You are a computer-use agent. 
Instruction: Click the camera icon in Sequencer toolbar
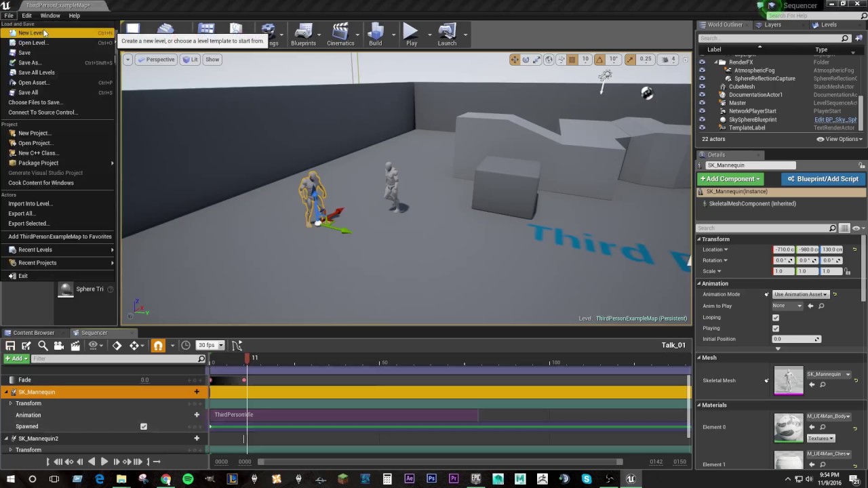59,346
